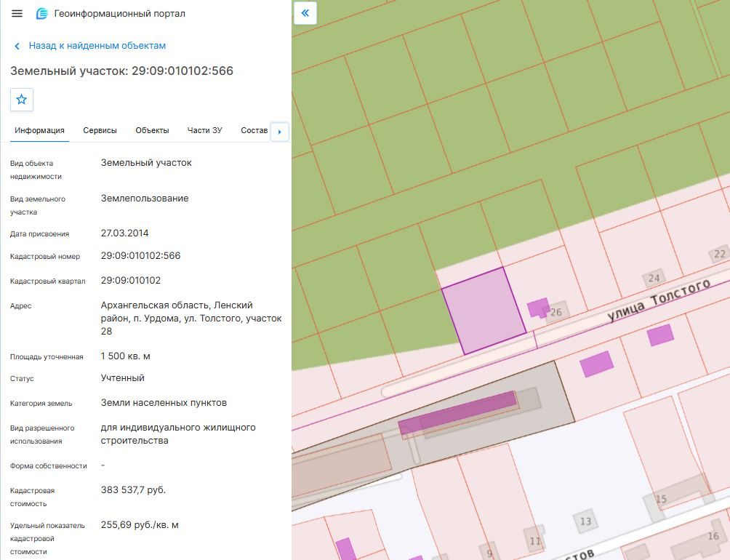The height and width of the screenshot is (560, 730).
Task: Click Землепользование value
Action: coord(145,199)
